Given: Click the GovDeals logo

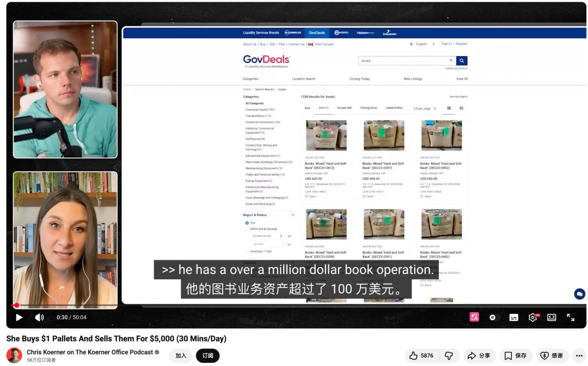Looking at the screenshot, I should tap(266, 61).
